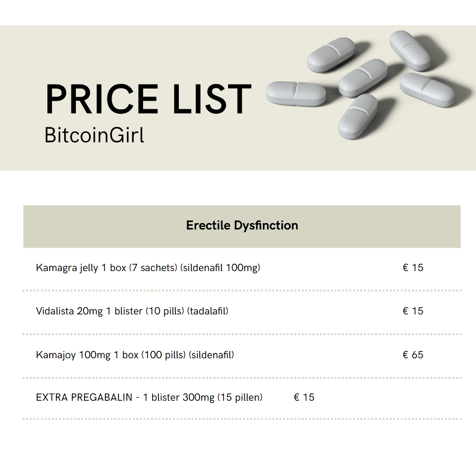Select the Erectile Dysfinction section header
This screenshot has height=473, width=476.
point(242,225)
